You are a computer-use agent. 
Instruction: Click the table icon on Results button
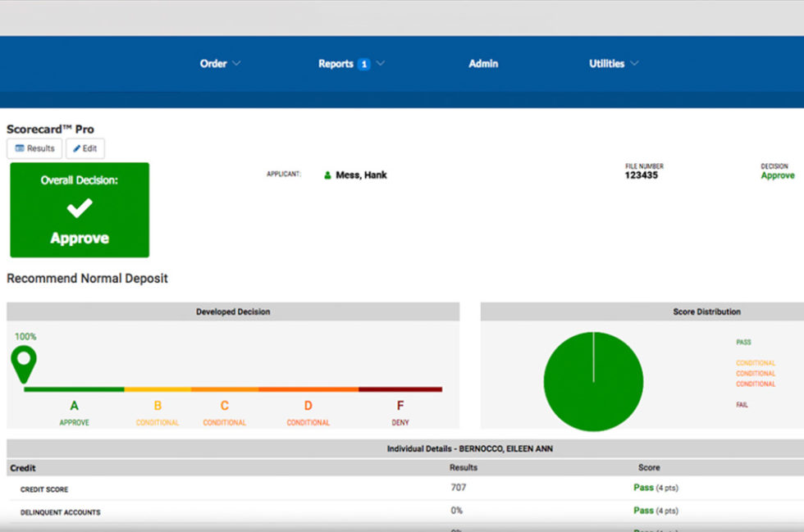tap(20, 149)
